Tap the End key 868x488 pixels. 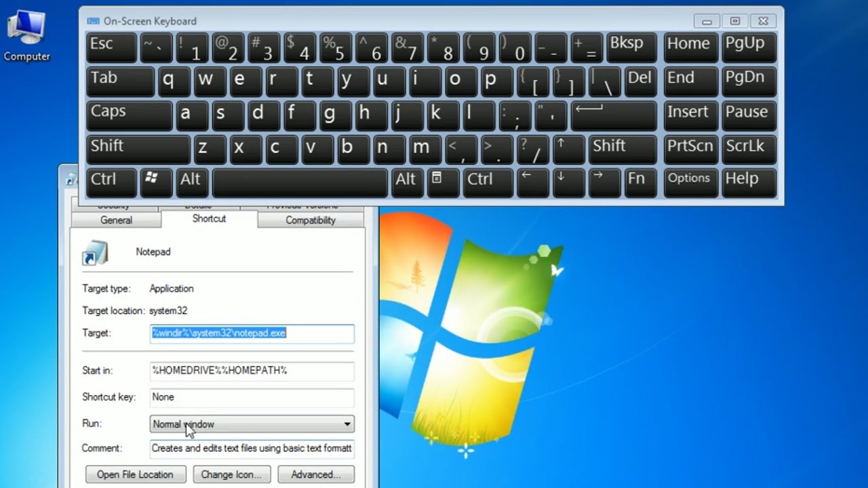691,81
